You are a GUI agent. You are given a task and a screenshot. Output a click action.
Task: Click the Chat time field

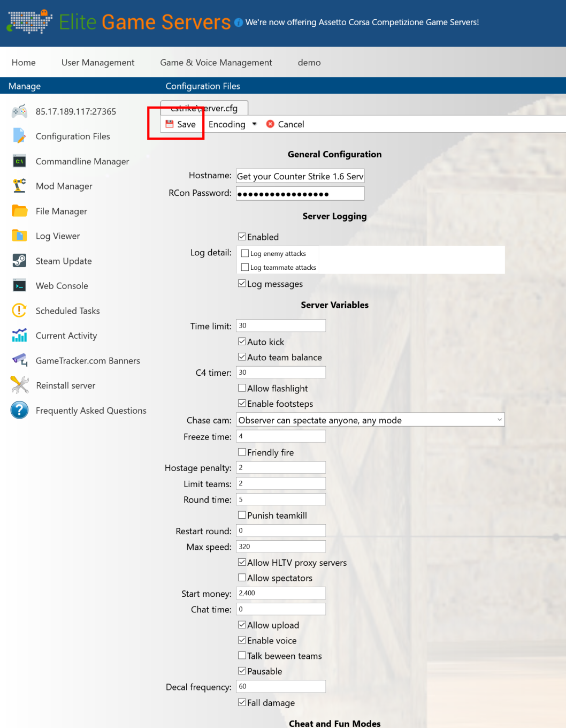(x=281, y=609)
